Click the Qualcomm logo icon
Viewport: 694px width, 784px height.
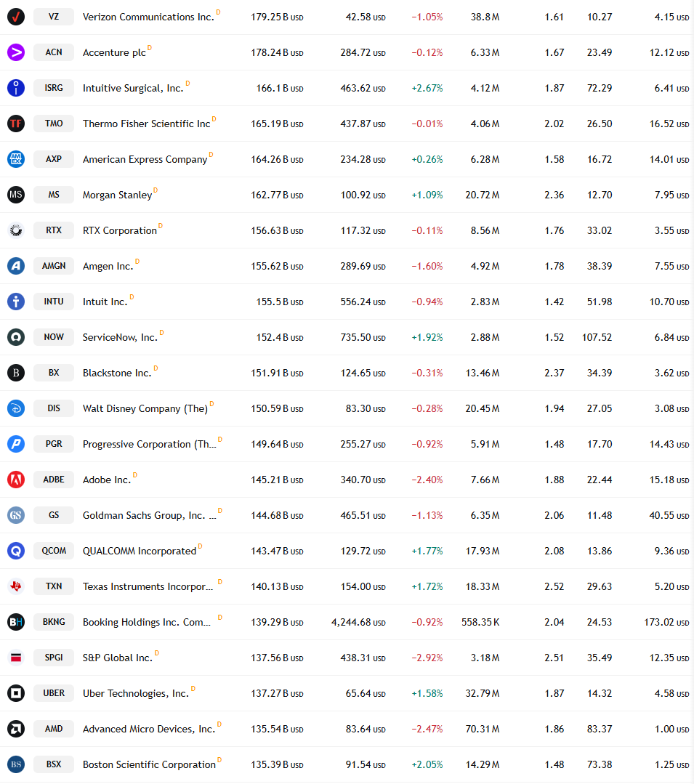click(x=16, y=551)
